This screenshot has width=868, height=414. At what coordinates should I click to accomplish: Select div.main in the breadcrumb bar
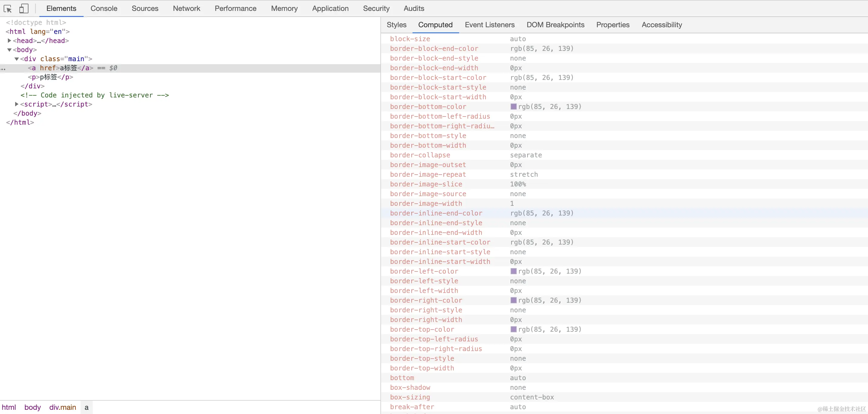click(x=63, y=407)
